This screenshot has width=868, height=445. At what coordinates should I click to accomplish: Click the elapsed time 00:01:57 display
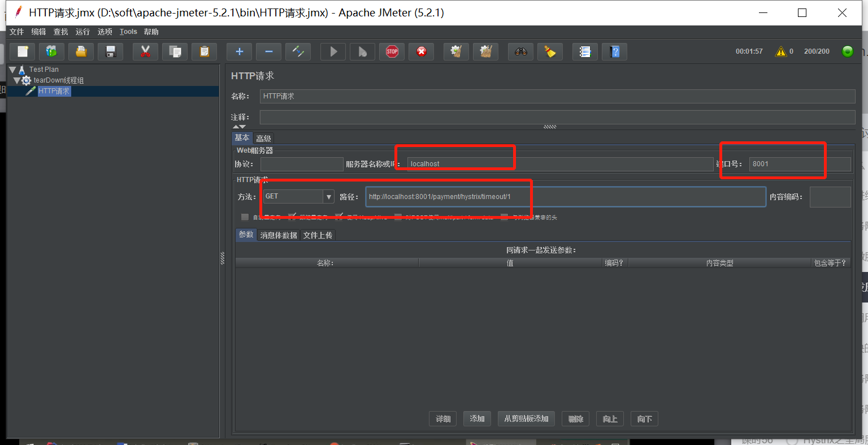(749, 51)
